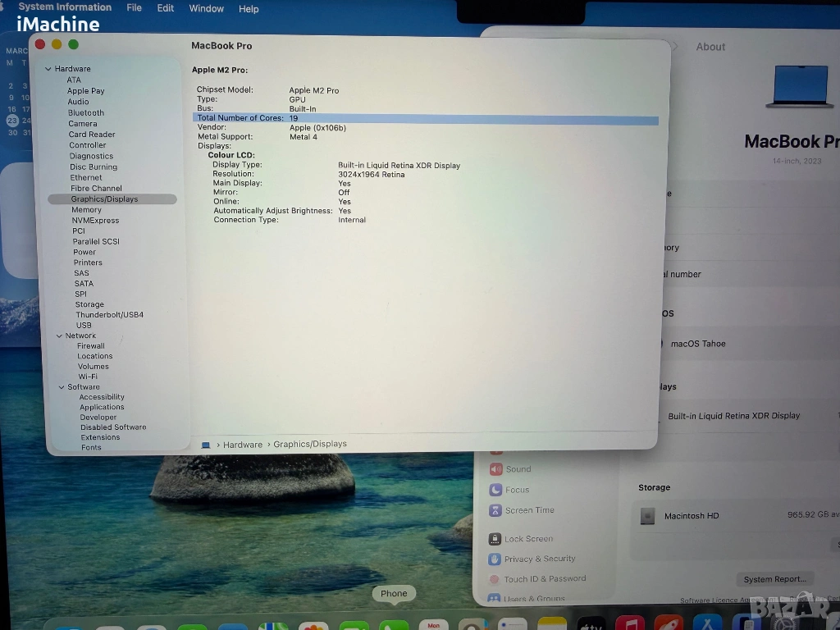Viewport: 840px width, 630px height.
Task: Click Hardware in the bottom path bar
Action: point(243,445)
